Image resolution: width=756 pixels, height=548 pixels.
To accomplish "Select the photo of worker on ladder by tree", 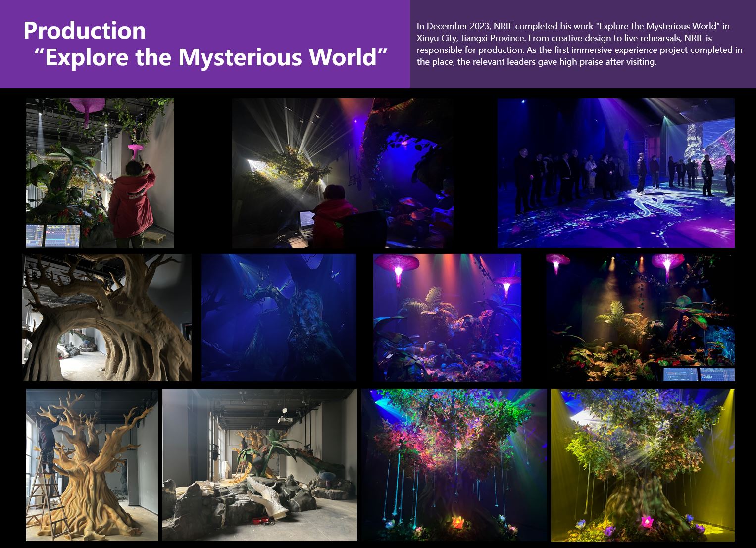I will click(x=92, y=465).
